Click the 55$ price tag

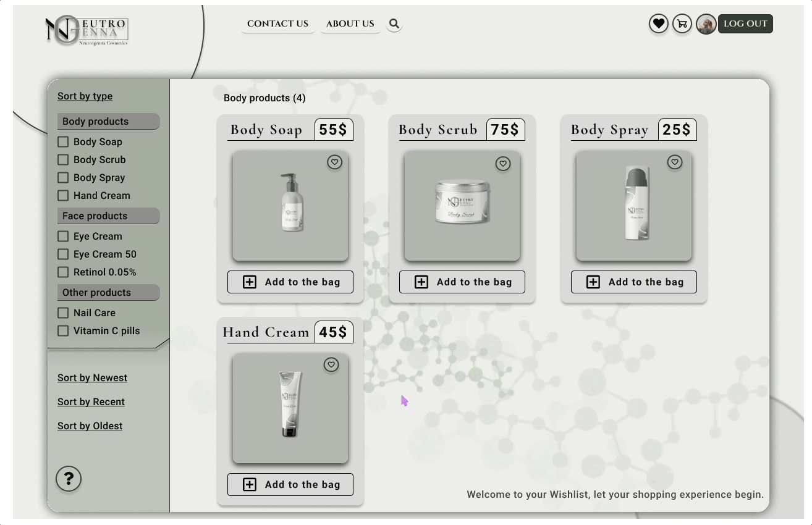[334, 130]
